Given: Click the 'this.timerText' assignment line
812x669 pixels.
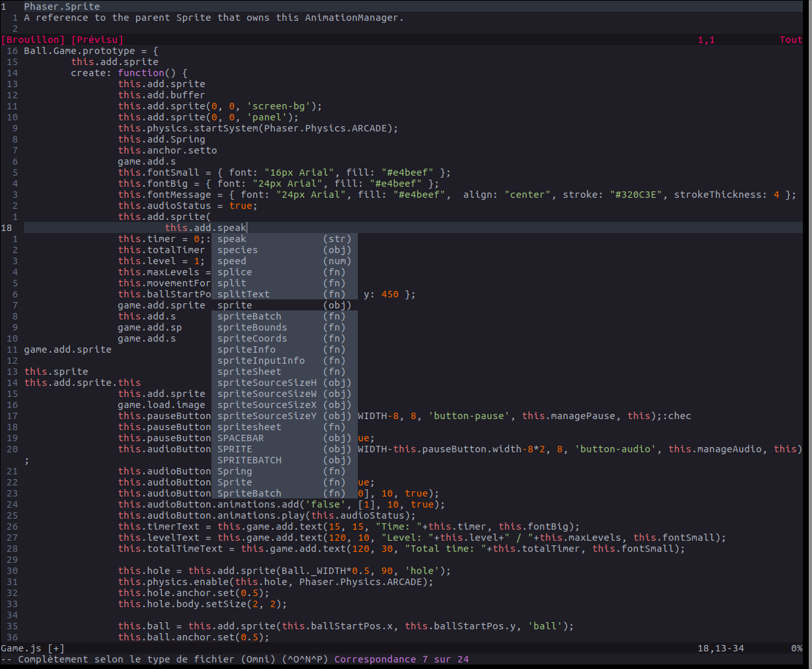Looking at the screenshot, I should coord(349,526).
